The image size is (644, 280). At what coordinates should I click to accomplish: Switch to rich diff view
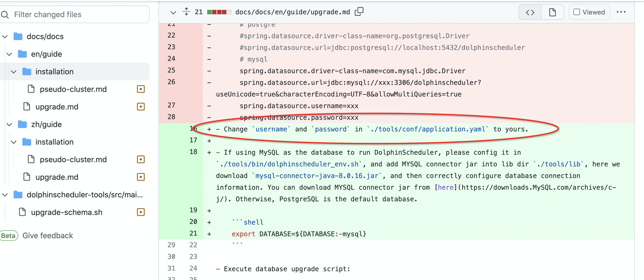[x=552, y=12]
